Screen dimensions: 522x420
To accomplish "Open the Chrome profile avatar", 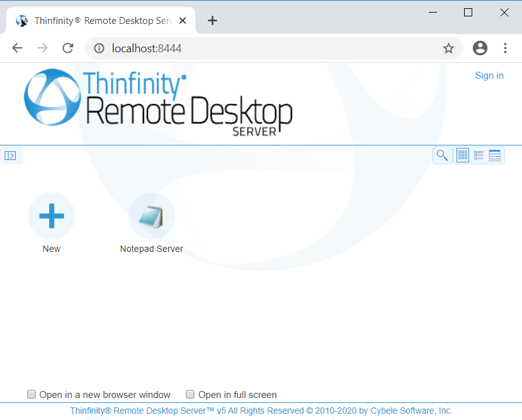I will click(x=480, y=48).
